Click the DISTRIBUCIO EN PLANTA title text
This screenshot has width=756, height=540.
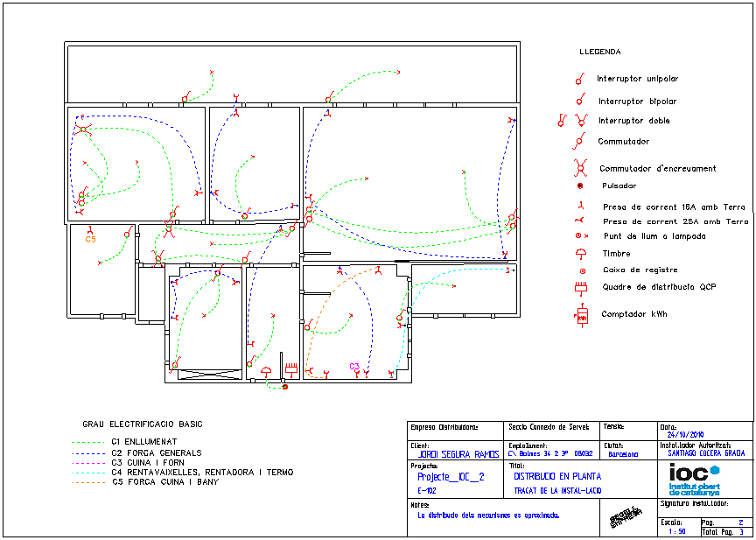(x=551, y=477)
